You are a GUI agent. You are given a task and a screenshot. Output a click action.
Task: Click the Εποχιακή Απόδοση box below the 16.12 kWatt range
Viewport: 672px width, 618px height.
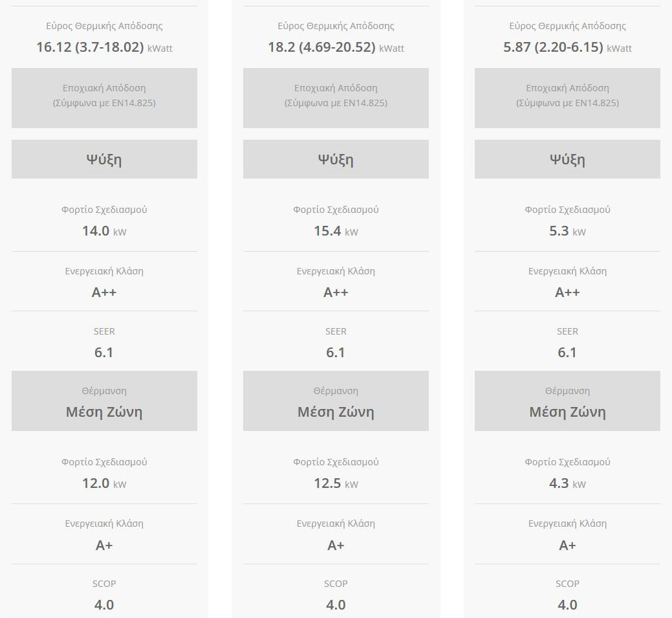point(104,98)
